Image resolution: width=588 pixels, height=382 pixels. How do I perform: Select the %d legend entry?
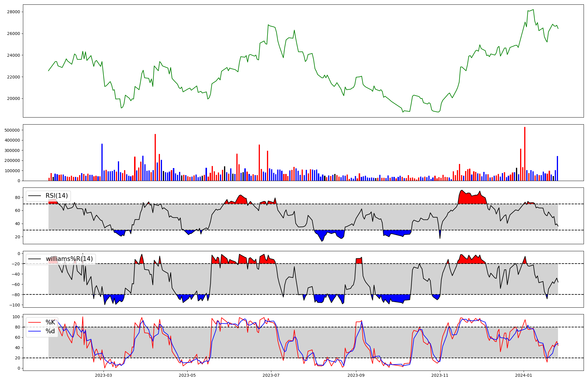[x=50, y=331]
